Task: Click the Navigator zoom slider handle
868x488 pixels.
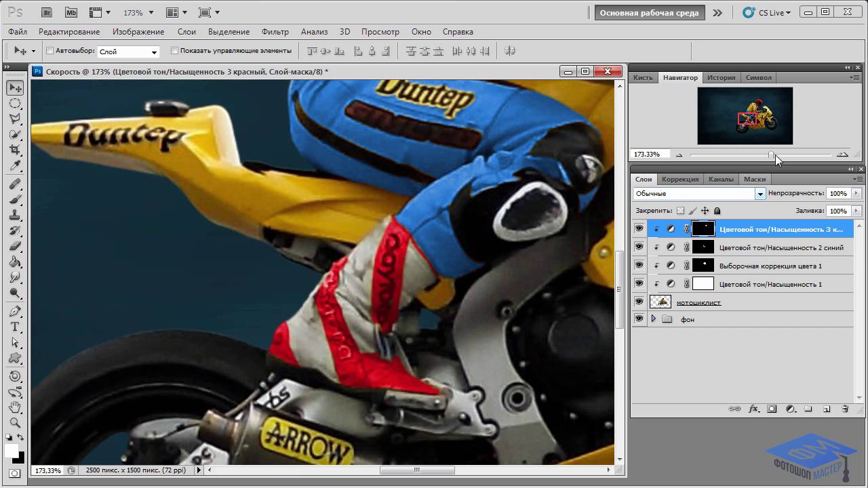Action: tap(771, 155)
